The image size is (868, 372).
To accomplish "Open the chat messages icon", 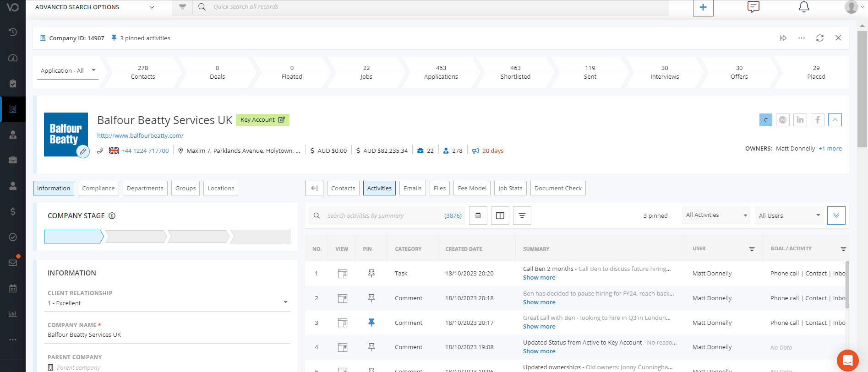I will (753, 7).
